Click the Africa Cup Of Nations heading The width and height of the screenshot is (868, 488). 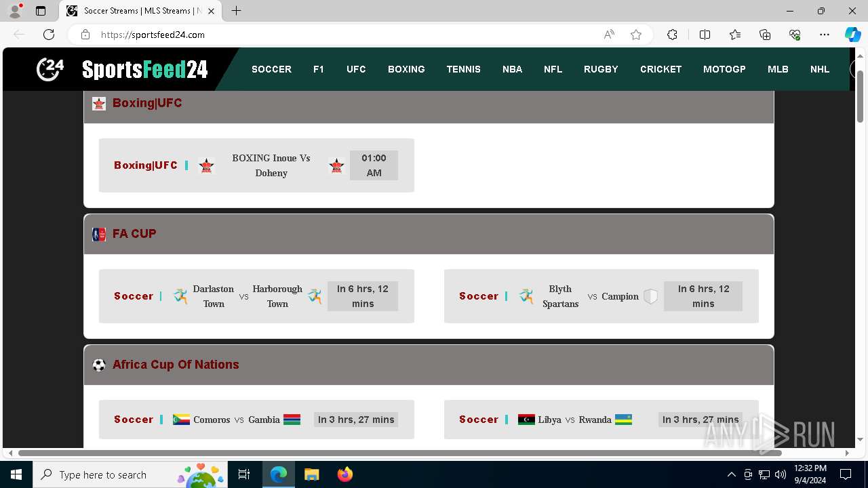[x=176, y=365]
